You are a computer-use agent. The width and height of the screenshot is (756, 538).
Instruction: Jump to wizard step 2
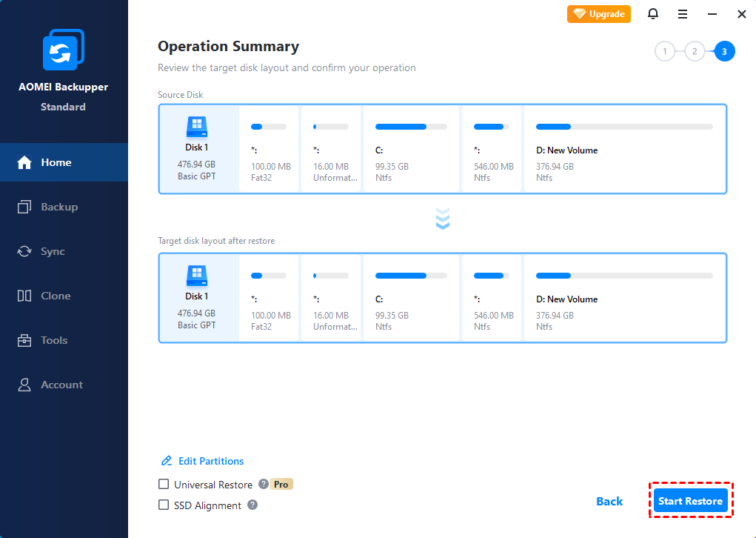[695, 51]
